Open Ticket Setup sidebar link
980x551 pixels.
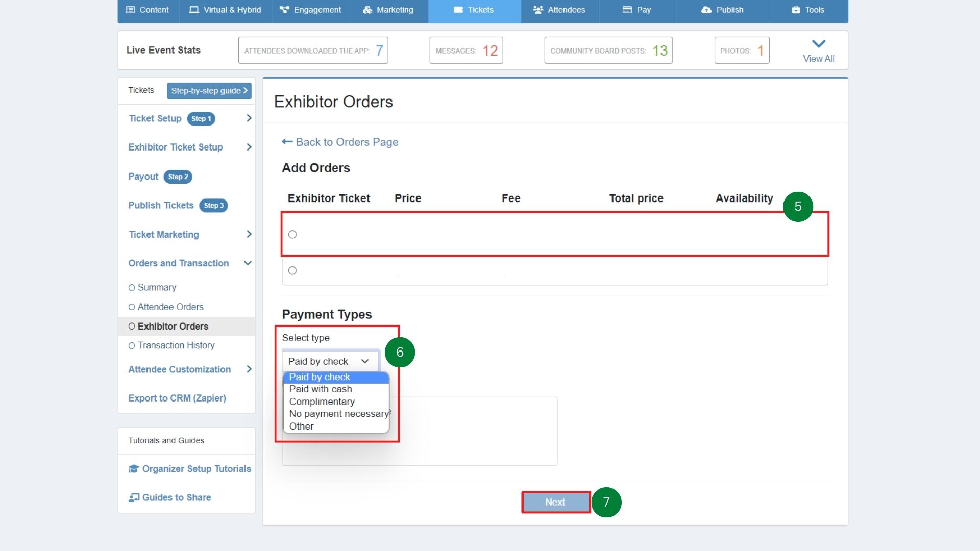point(155,118)
